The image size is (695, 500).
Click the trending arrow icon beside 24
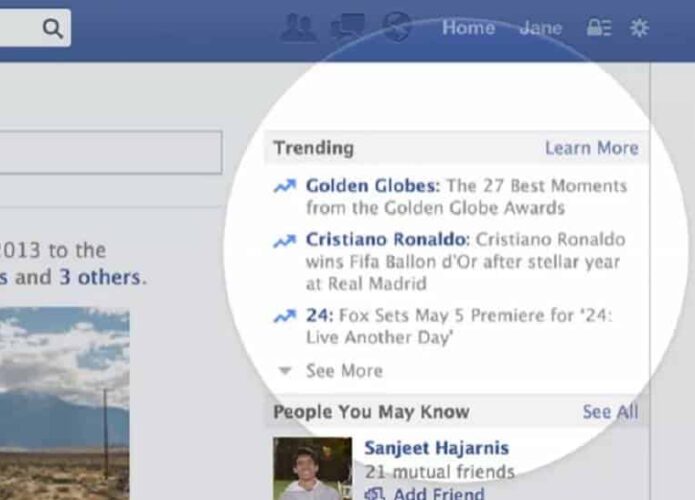[285, 316]
